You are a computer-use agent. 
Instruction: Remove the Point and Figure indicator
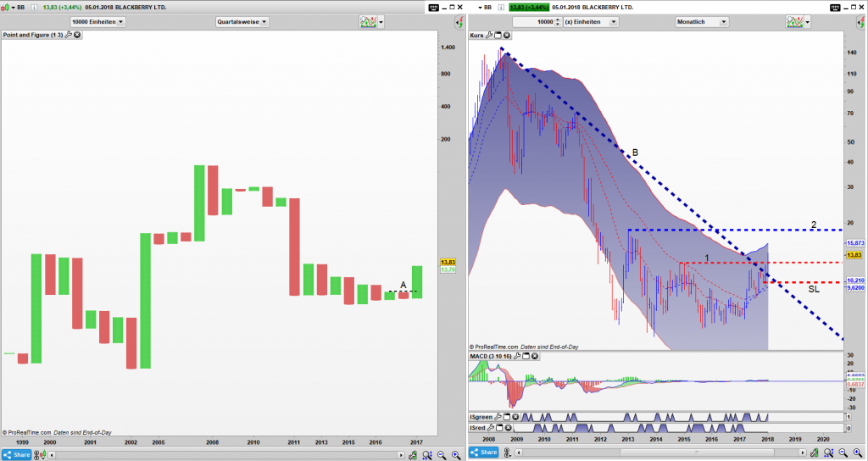coord(77,35)
